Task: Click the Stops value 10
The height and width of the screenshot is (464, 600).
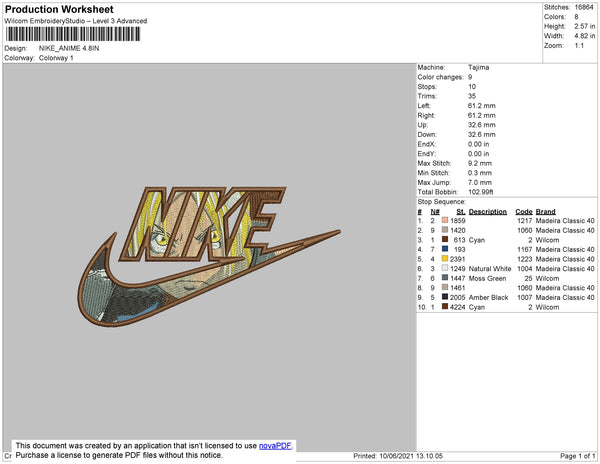Action: 472,86
